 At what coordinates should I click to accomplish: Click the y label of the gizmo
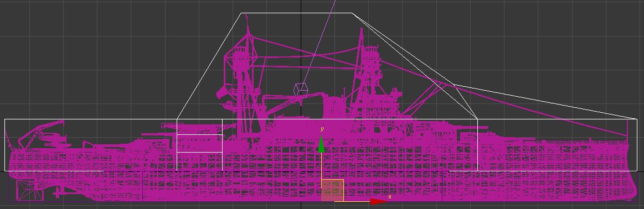(x=322, y=129)
